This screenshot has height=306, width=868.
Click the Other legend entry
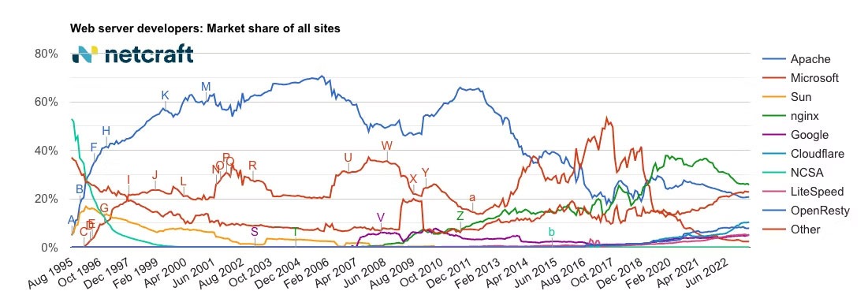pyautogui.click(x=791, y=229)
